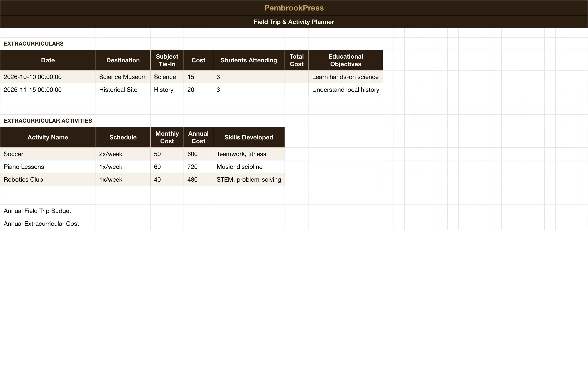Screen dimensions: 588x378
Task: Select EXTRACURRICULAR ACTIVITIES section label
Action: point(48,121)
